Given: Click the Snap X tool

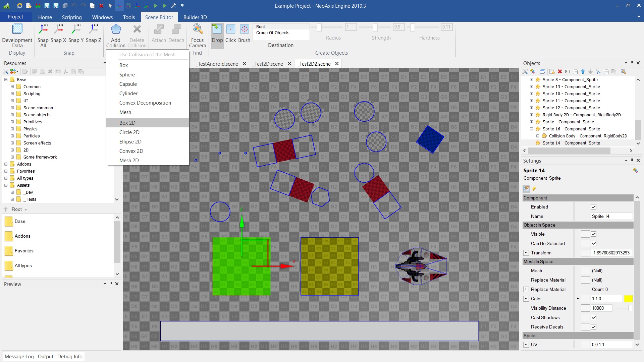Looking at the screenshot, I should [58, 35].
